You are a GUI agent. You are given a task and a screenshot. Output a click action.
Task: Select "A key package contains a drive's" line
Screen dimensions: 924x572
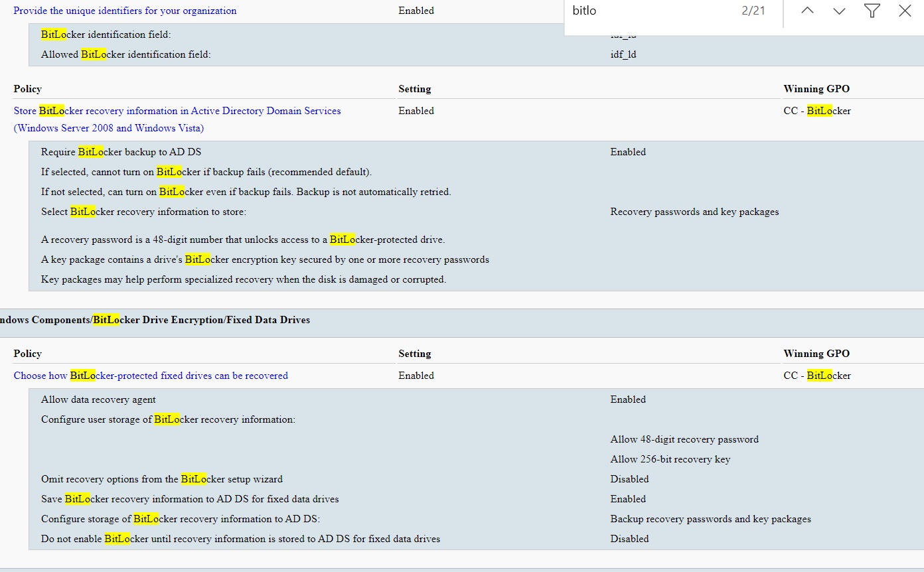coord(265,259)
